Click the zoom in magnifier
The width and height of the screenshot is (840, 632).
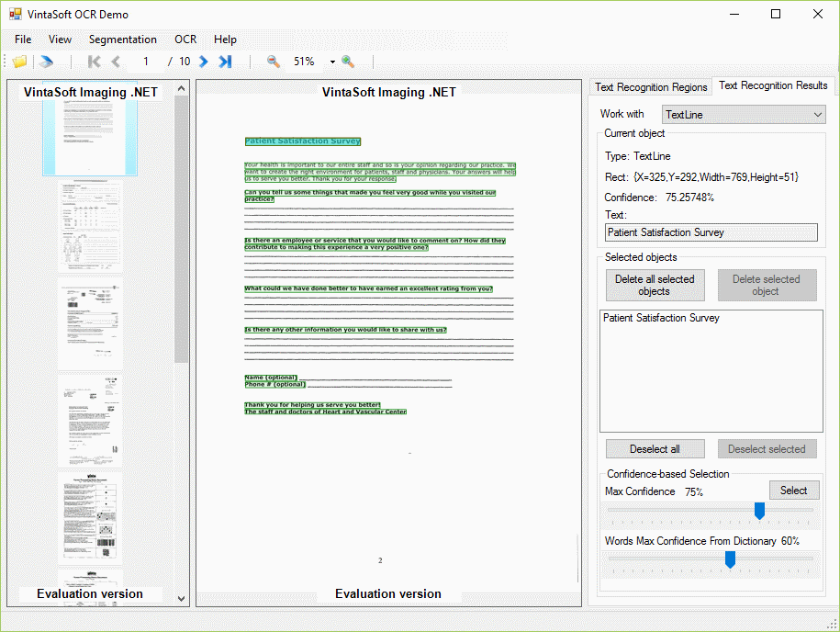point(348,62)
